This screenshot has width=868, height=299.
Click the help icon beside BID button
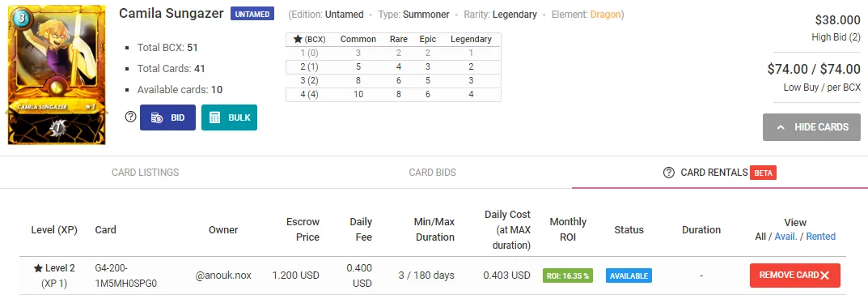coord(130,117)
